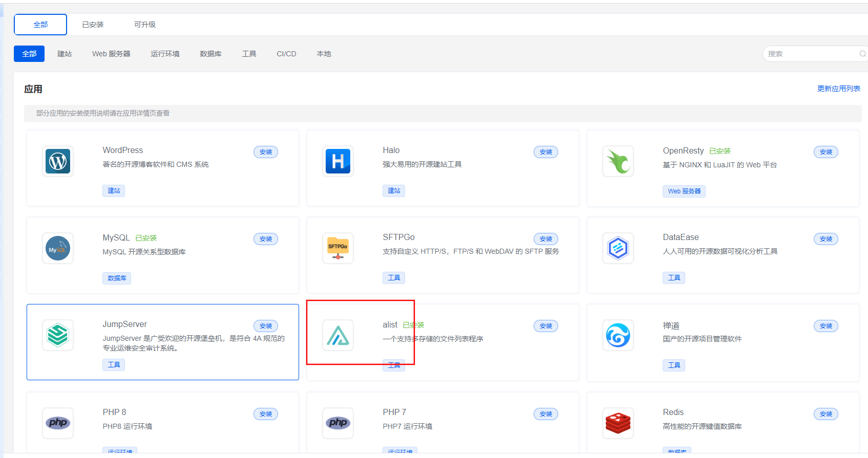Install WordPress with its 安装 button
The image size is (868, 458).
266,152
